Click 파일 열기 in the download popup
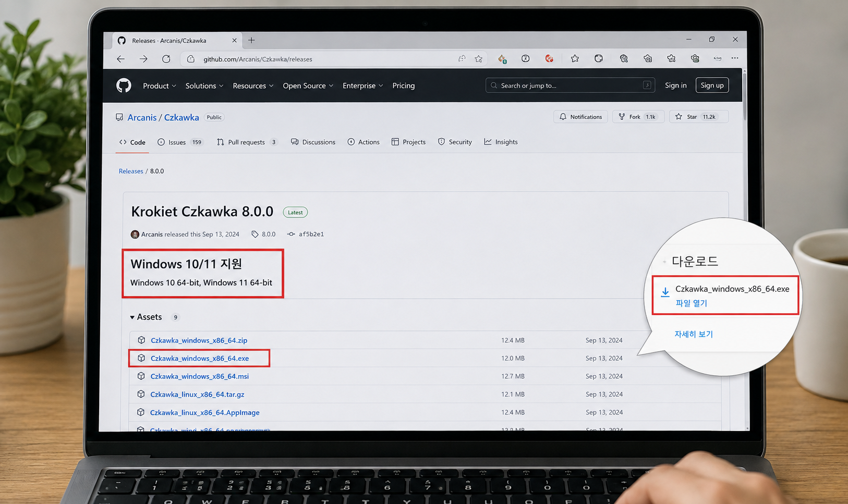The width and height of the screenshot is (848, 504). [x=692, y=303]
